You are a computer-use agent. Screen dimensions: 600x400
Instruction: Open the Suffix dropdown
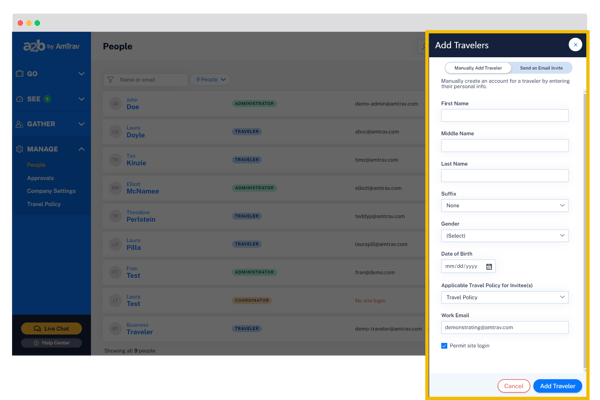[x=504, y=206]
